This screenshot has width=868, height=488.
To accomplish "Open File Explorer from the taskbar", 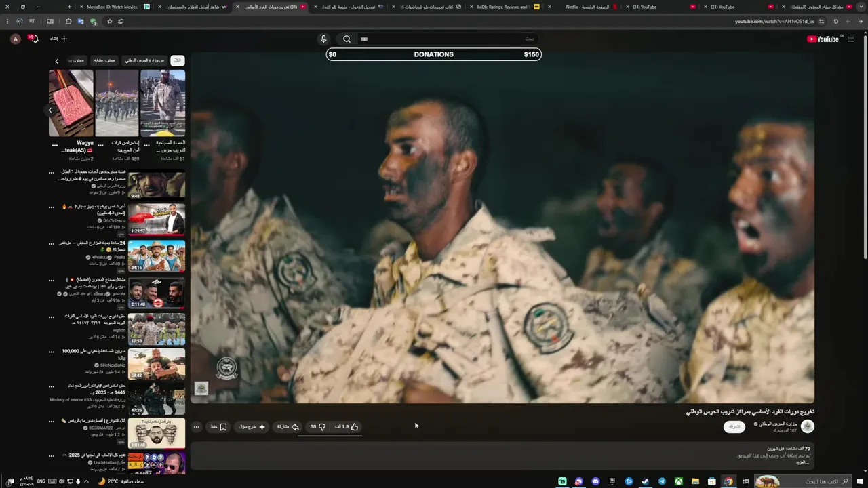I will tap(695, 481).
